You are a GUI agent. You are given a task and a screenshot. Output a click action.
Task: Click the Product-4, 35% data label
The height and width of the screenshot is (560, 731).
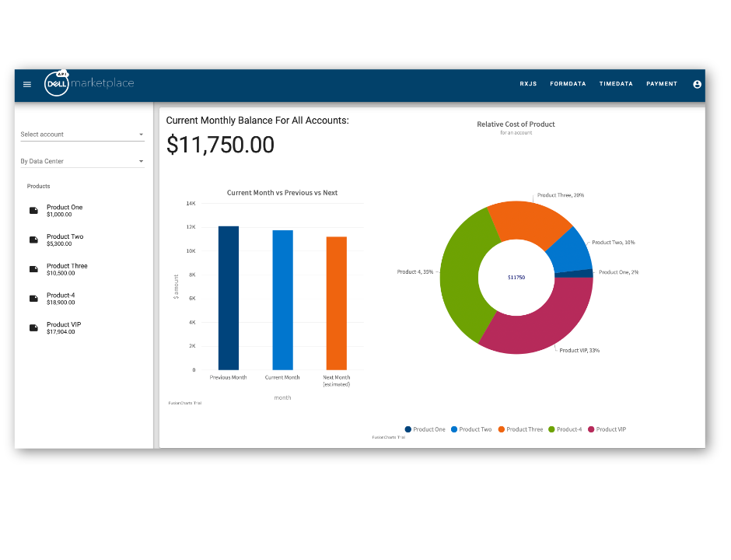[x=415, y=272]
